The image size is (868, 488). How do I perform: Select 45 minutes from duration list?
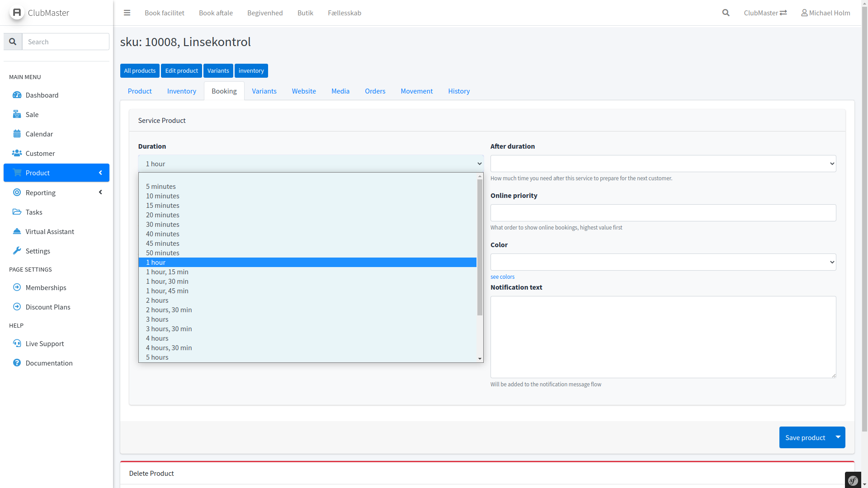[163, 243]
